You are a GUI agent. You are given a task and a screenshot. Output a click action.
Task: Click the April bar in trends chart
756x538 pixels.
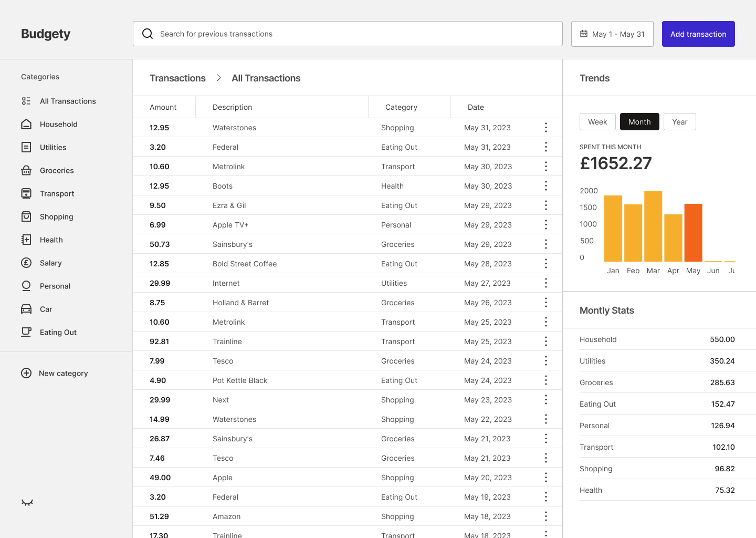pos(673,237)
